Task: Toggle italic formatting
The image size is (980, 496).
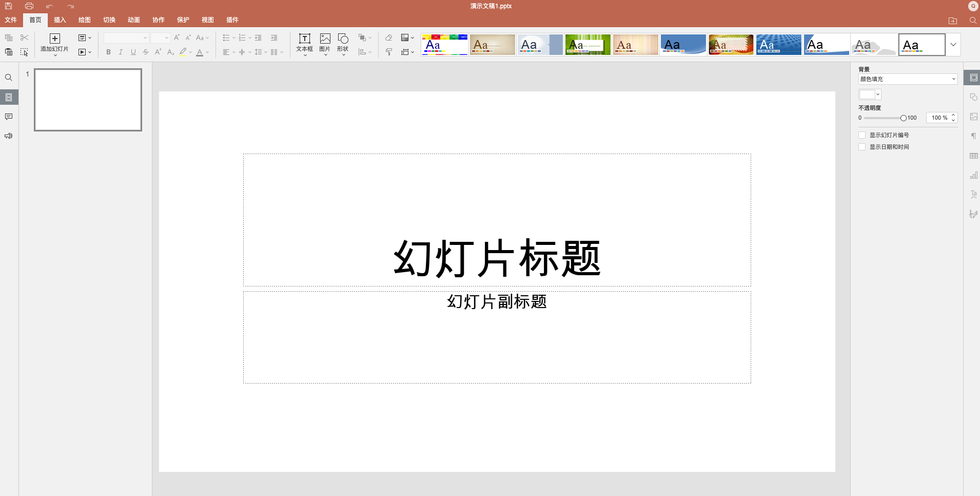Action: (x=121, y=52)
